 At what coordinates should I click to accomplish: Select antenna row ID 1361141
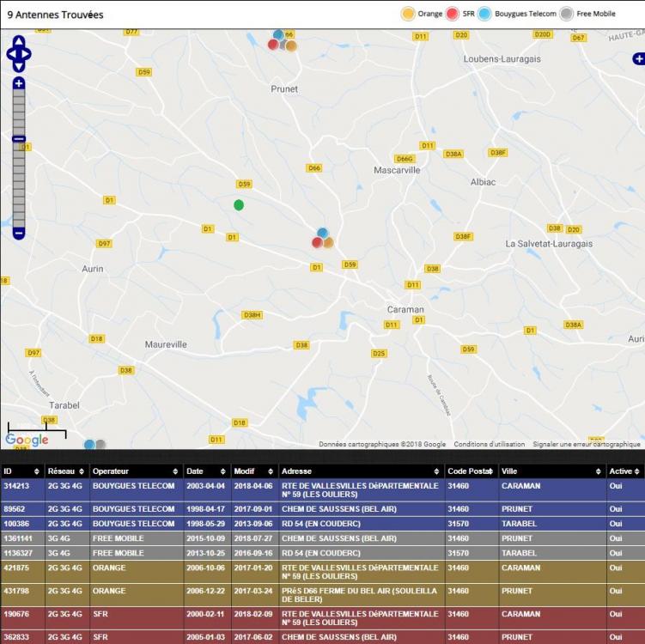pos(323,538)
